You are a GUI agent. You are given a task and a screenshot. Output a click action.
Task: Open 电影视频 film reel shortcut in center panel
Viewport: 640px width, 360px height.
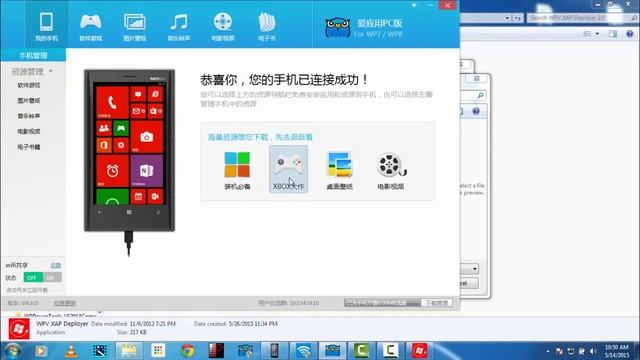point(391,170)
